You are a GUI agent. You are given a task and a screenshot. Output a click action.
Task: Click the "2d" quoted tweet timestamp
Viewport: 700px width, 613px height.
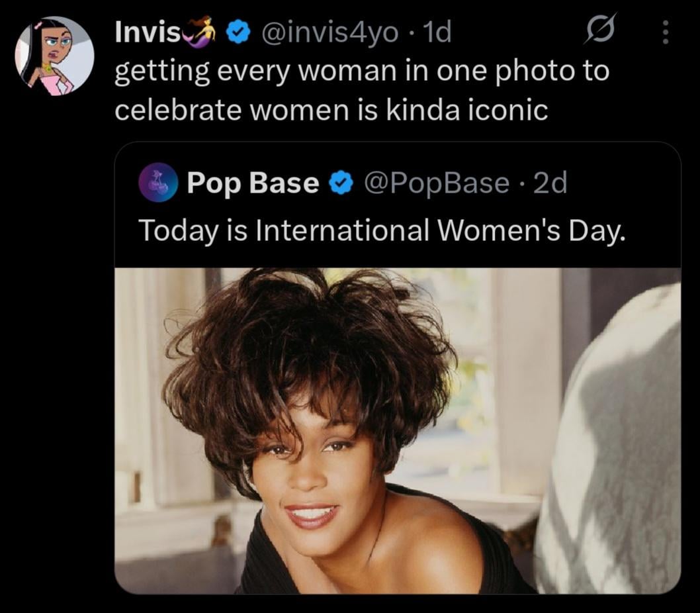(x=550, y=183)
